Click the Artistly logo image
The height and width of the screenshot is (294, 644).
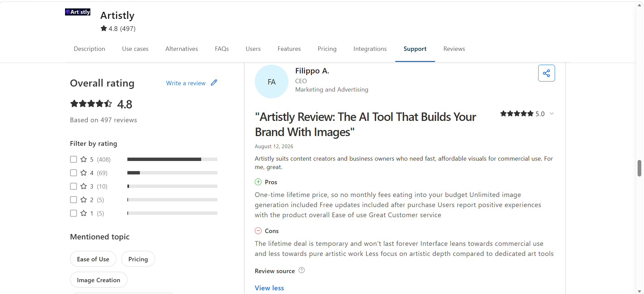(78, 12)
